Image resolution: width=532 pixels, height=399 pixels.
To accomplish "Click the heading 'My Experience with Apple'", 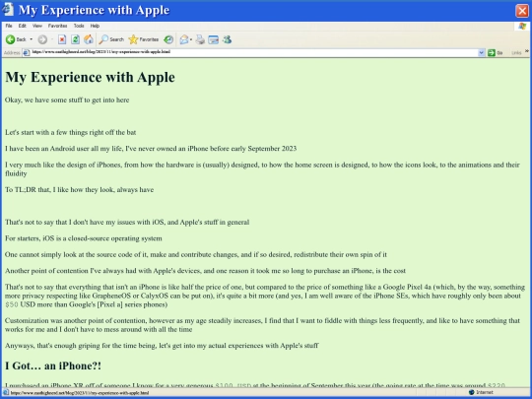I will click(90, 77).
